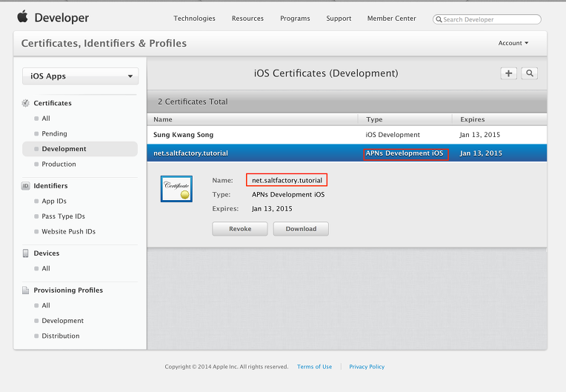Go to Member Center
The width and height of the screenshot is (566, 392).
392,19
